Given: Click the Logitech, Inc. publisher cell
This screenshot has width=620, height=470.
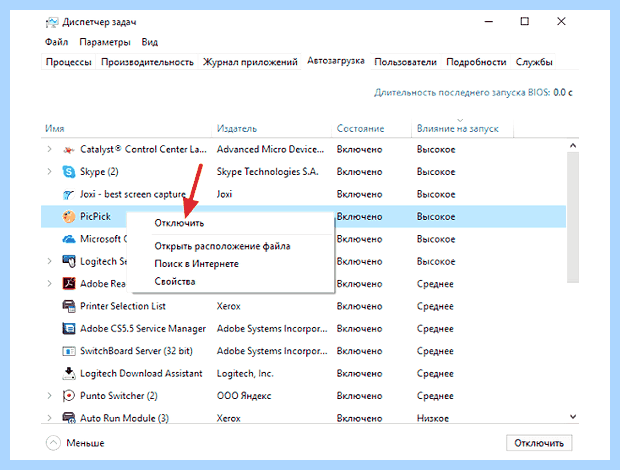Looking at the screenshot, I should 245,374.
